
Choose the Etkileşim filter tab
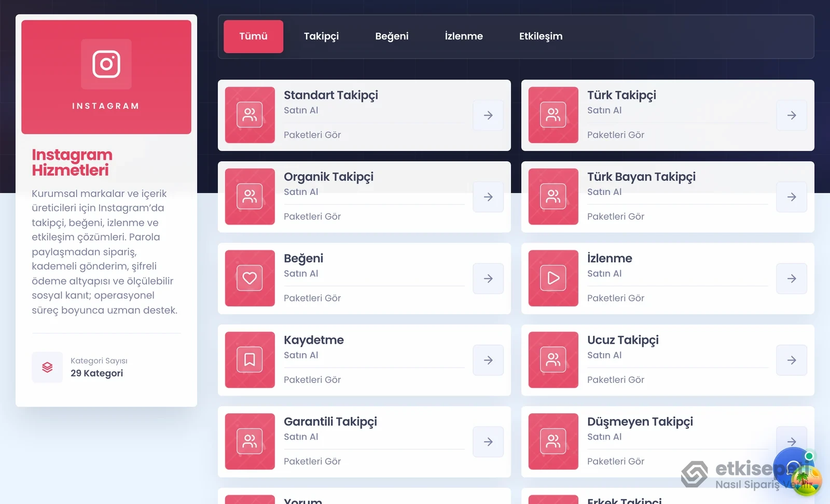541,36
